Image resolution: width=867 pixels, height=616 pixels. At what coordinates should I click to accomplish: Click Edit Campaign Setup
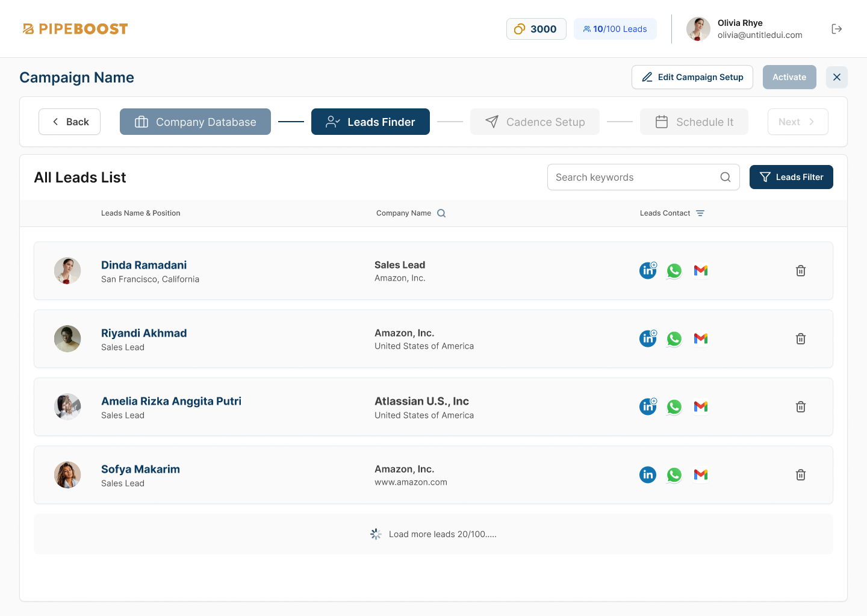click(692, 77)
